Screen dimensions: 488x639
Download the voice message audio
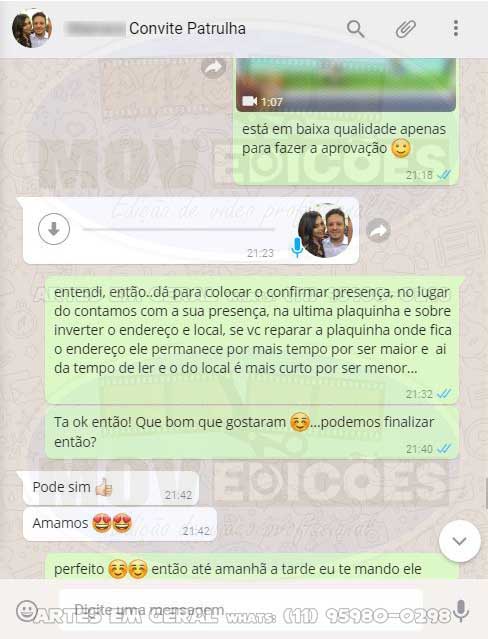54,229
